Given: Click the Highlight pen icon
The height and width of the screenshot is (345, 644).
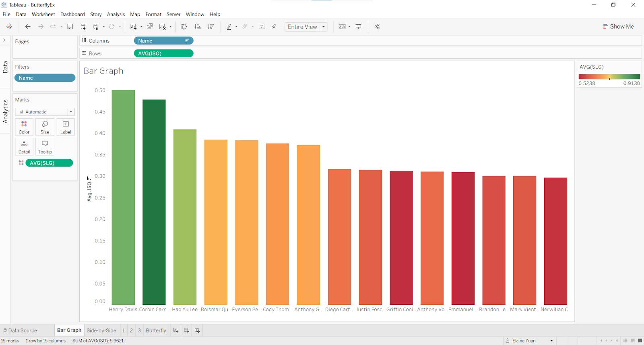Looking at the screenshot, I should 229,27.
